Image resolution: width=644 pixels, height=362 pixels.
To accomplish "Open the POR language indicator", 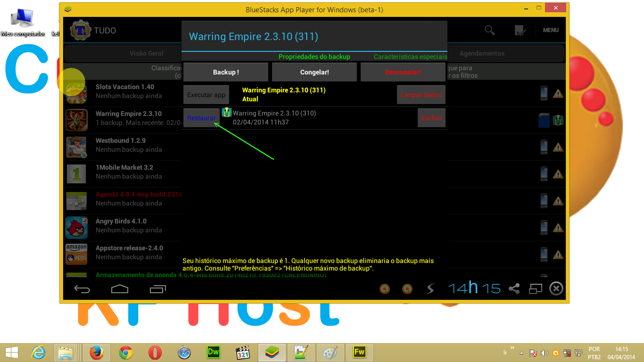I will coord(594,353).
